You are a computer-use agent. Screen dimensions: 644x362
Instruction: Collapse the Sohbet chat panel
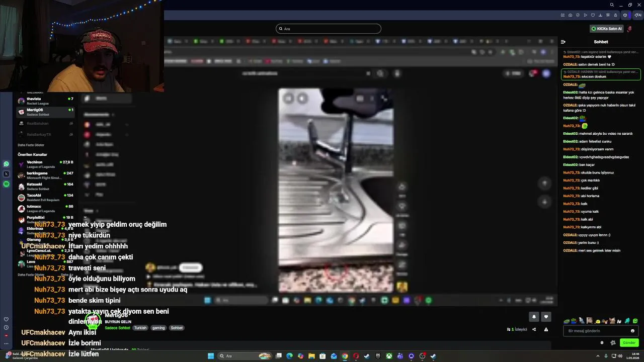563,42
